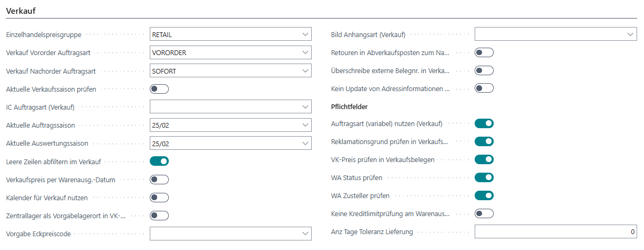
Task: Toggle WA Status prüfen switch
Action: 484,177
